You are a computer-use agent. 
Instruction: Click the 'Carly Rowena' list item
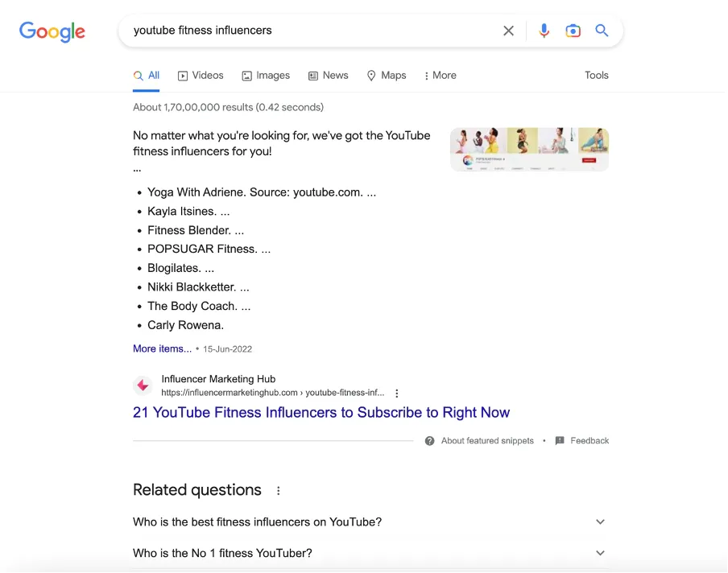185,325
